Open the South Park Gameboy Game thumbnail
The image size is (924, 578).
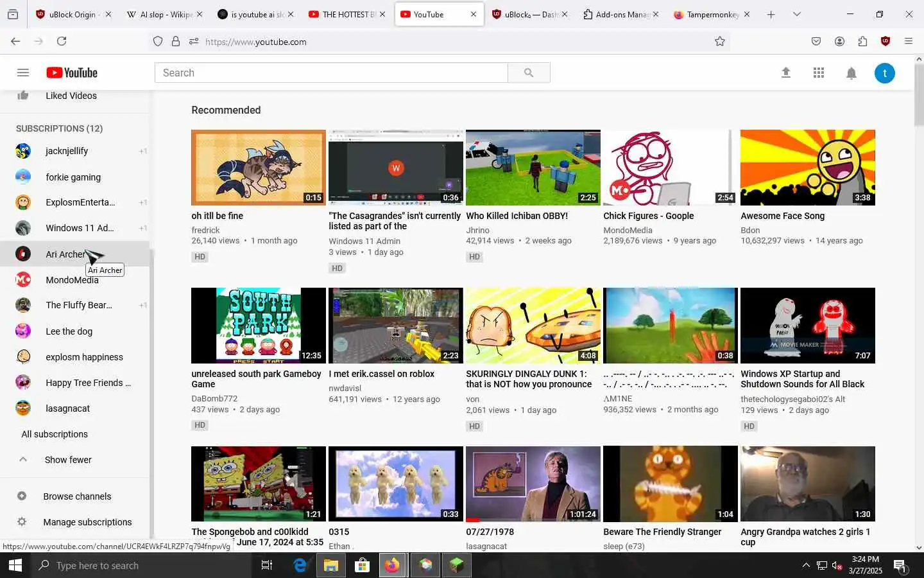(259, 326)
